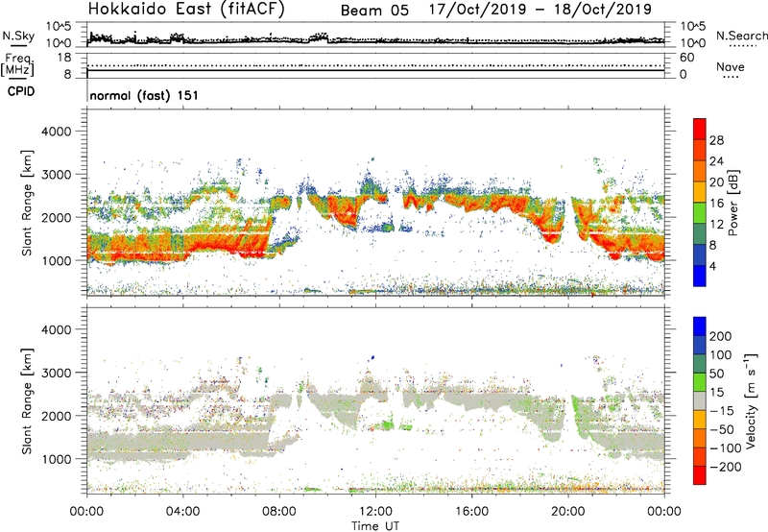Click the 18 tick label on the frequency axis
The image size is (768, 532).
[x=64, y=58]
